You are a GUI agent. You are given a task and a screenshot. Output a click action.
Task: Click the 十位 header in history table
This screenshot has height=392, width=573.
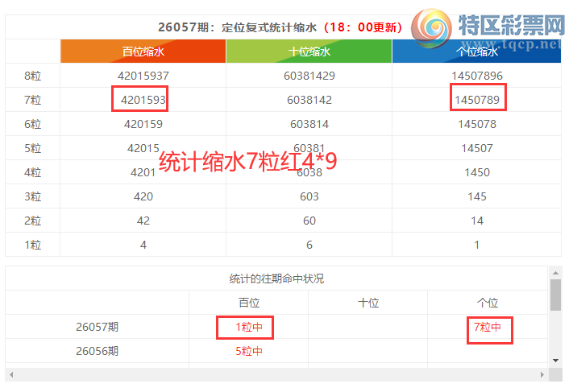click(x=368, y=303)
